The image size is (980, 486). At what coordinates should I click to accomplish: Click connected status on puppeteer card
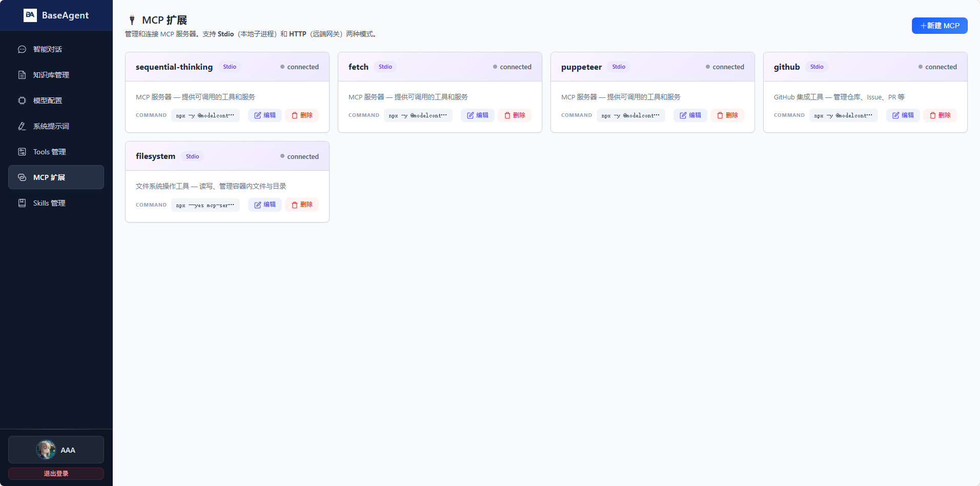(725, 67)
